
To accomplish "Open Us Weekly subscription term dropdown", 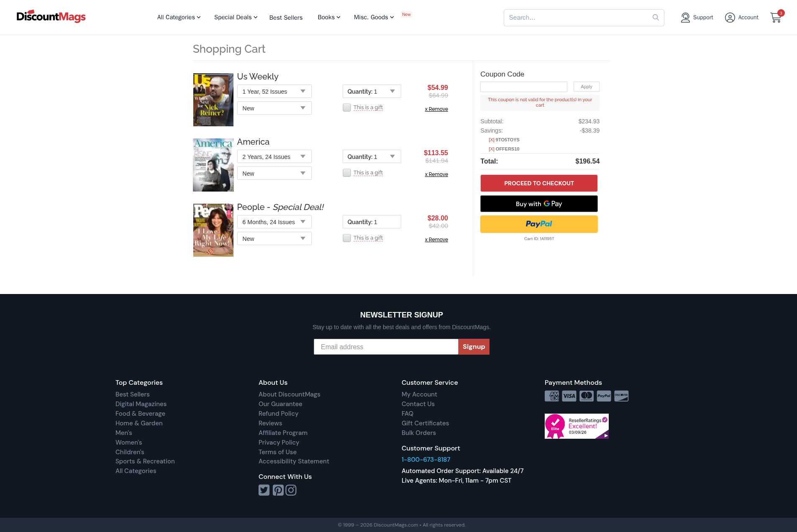I will coord(274,92).
